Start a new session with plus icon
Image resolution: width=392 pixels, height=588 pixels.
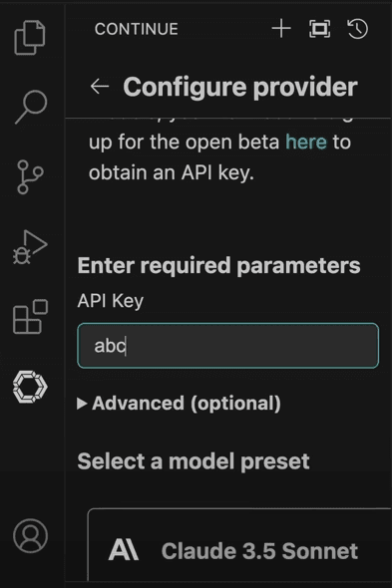tap(281, 29)
